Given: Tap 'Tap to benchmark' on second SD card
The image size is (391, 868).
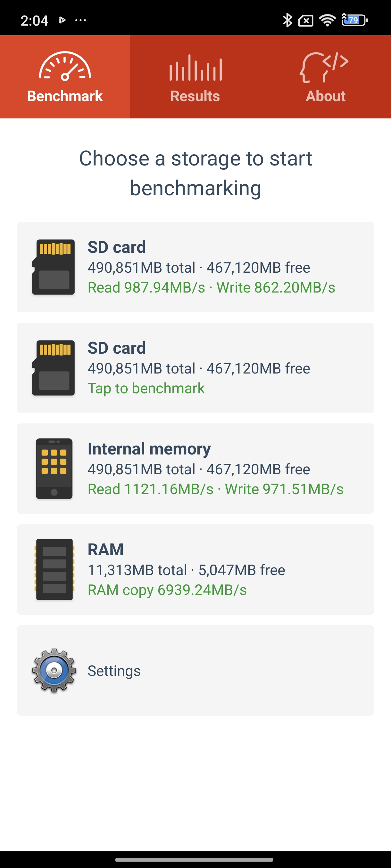Looking at the screenshot, I should (146, 388).
